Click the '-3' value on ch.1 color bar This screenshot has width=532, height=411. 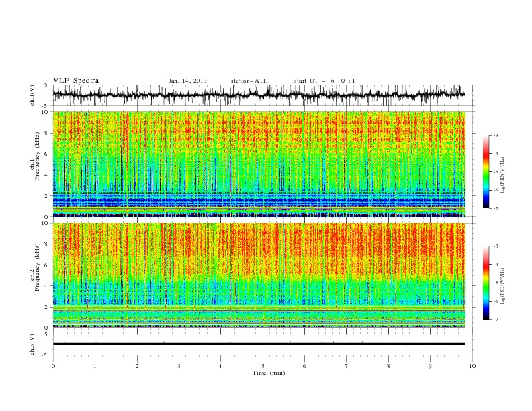point(495,135)
